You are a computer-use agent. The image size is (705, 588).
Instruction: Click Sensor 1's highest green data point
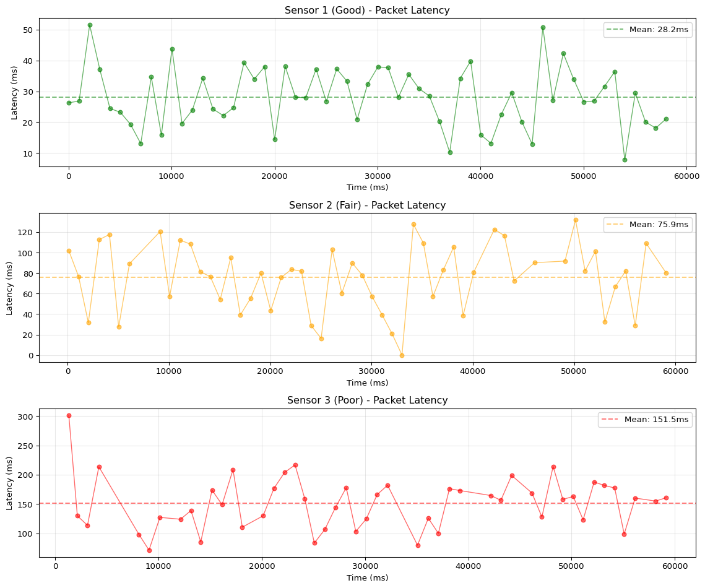[x=90, y=25]
